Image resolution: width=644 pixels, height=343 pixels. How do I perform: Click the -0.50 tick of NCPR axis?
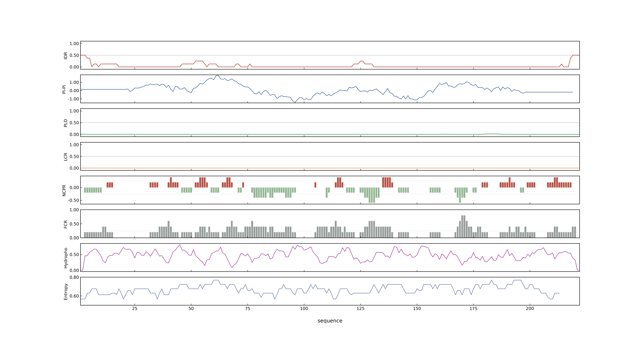[73, 200]
